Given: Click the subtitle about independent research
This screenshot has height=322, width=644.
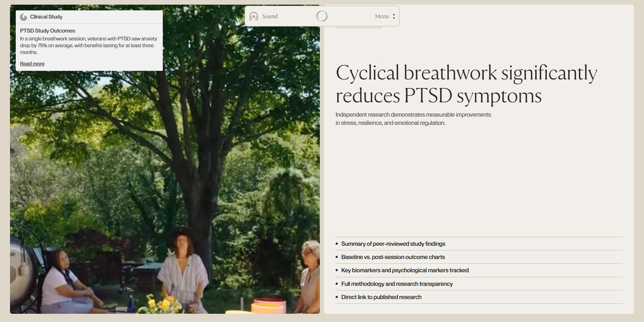Looking at the screenshot, I should pos(413,118).
